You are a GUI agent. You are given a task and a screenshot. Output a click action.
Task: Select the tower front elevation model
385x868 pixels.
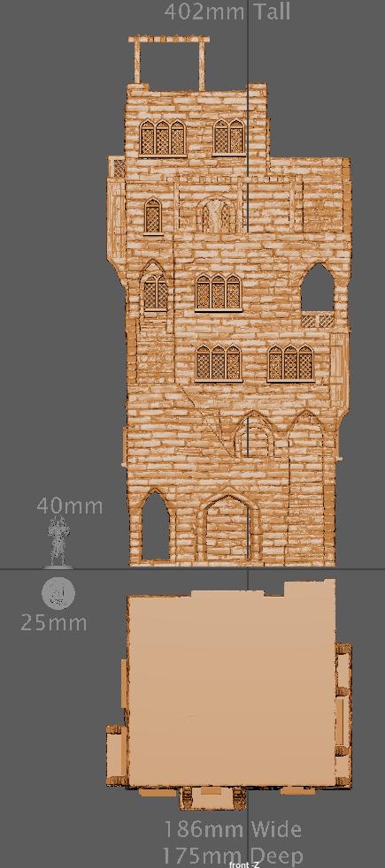pos(229,301)
